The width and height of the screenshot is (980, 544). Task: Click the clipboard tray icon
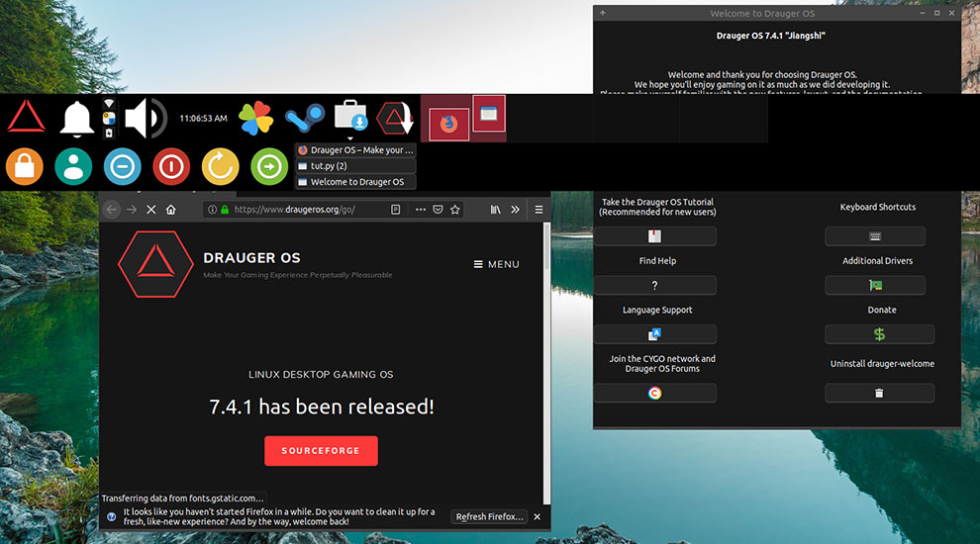(109, 133)
